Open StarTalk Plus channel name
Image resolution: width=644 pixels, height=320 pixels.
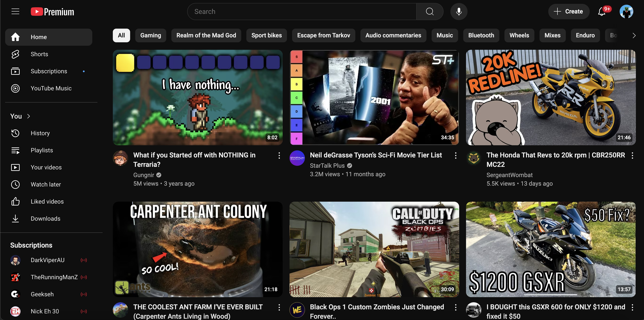[327, 166]
